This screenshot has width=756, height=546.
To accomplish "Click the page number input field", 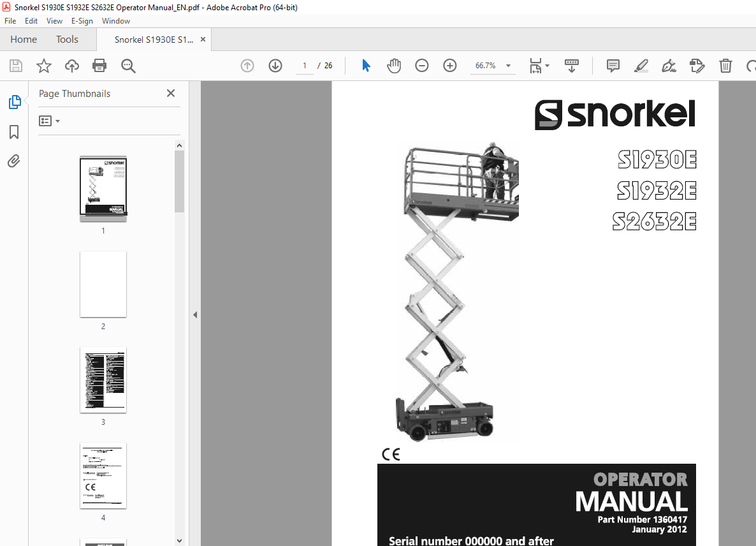I will 305,66.
